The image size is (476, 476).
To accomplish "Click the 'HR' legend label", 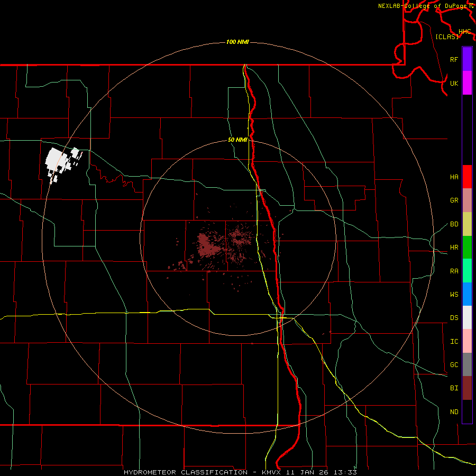I will (x=454, y=248).
